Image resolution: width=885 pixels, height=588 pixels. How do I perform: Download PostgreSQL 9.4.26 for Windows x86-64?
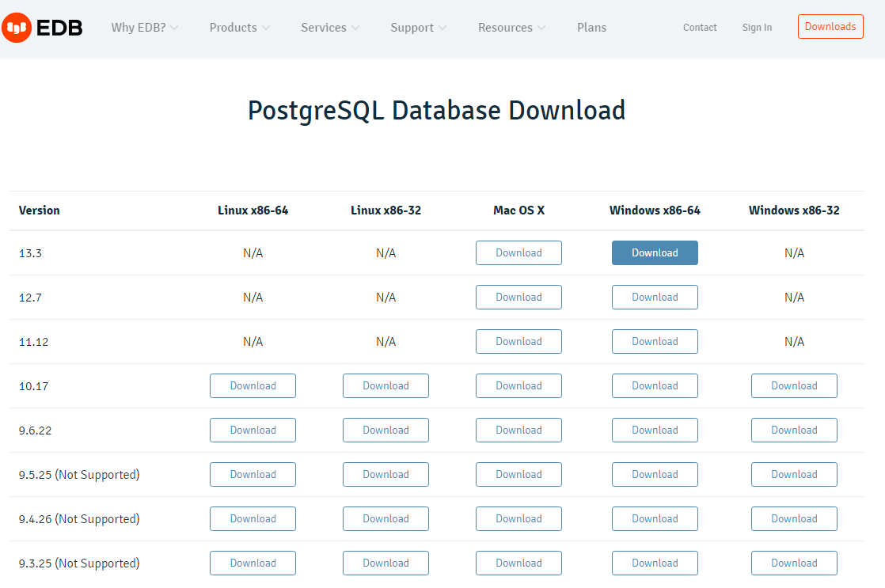(655, 518)
